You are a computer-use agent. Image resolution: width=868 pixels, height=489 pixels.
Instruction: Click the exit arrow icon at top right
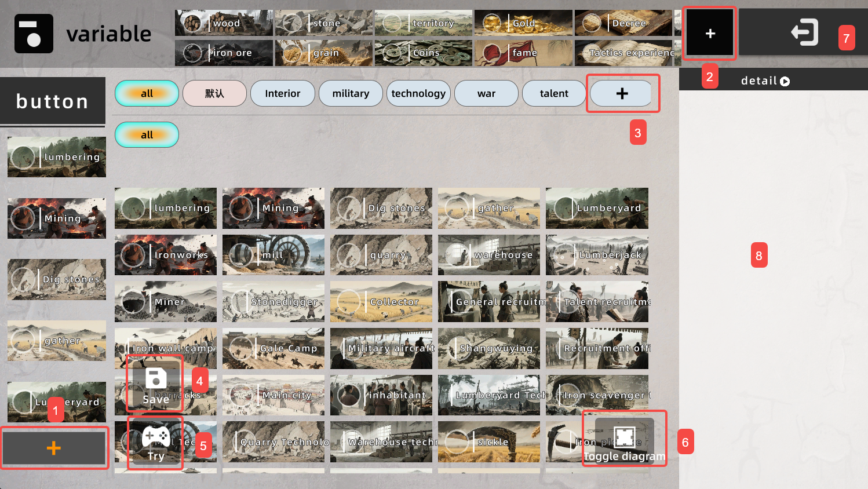tap(804, 32)
